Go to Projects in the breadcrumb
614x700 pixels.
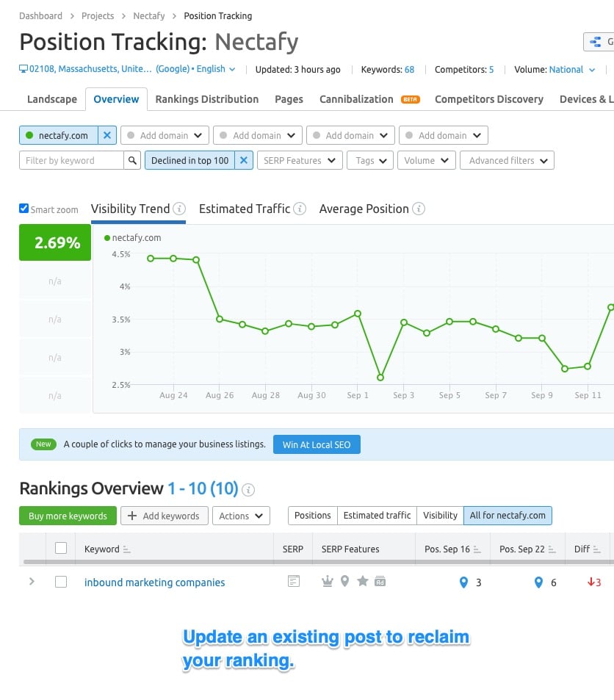tap(98, 16)
